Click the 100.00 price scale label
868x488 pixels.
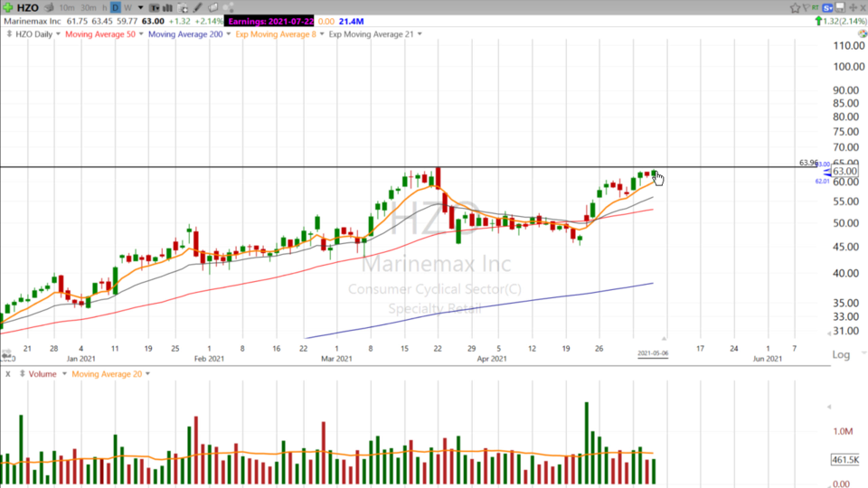coord(849,66)
